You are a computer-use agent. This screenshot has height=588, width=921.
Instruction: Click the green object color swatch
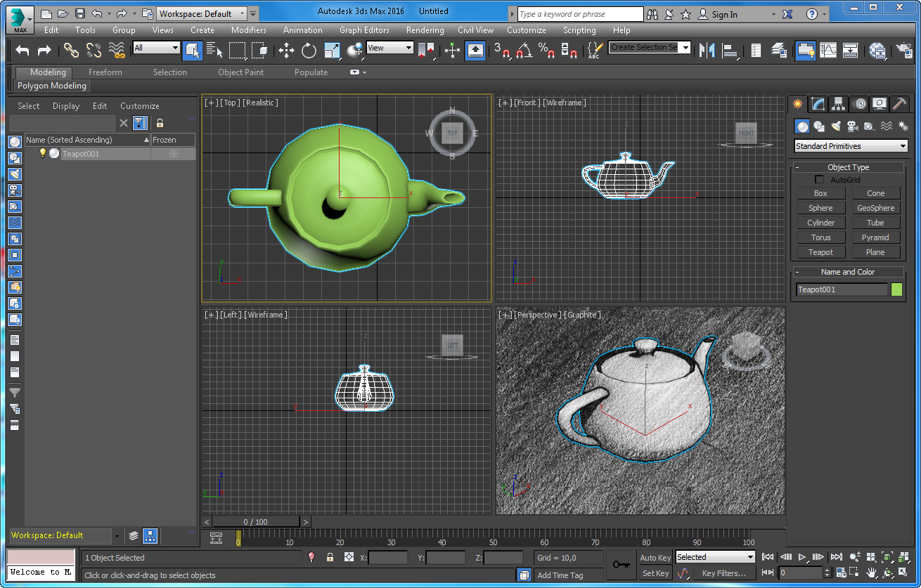(896, 289)
